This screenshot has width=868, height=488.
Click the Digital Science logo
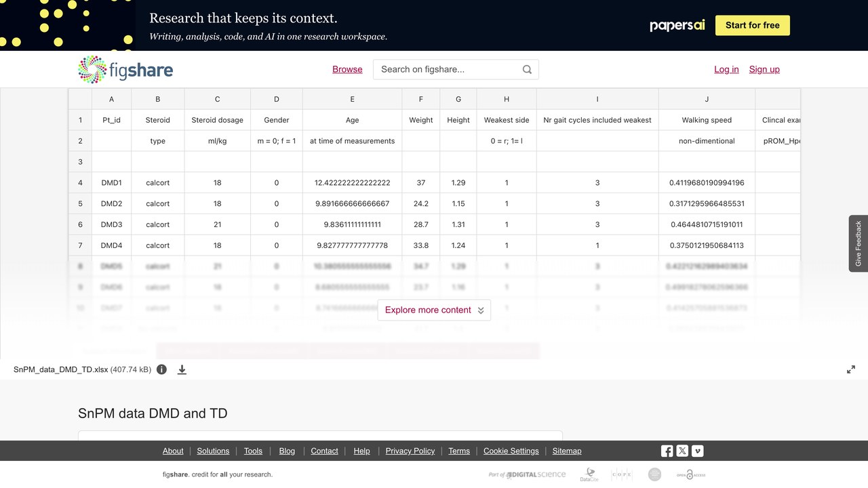point(527,474)
